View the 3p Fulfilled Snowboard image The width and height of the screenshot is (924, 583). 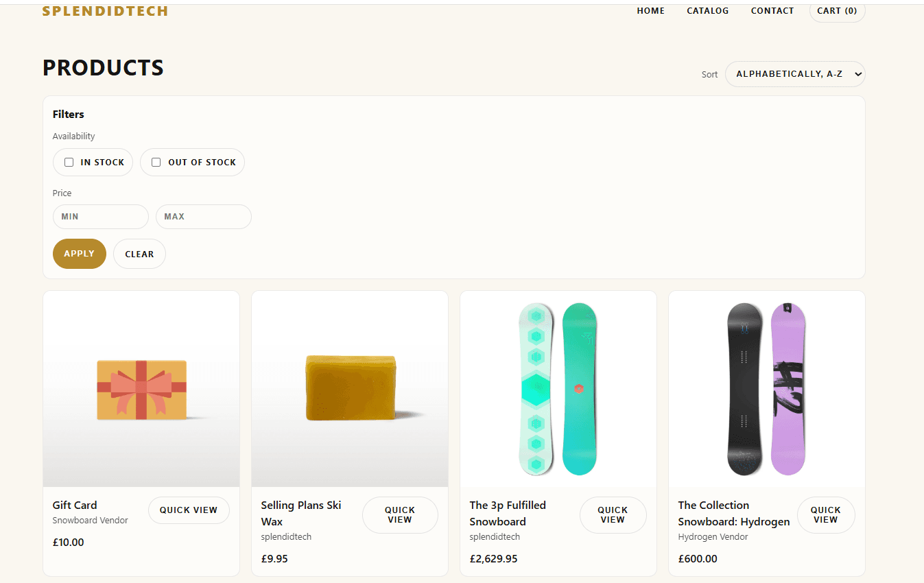point(558,389)
